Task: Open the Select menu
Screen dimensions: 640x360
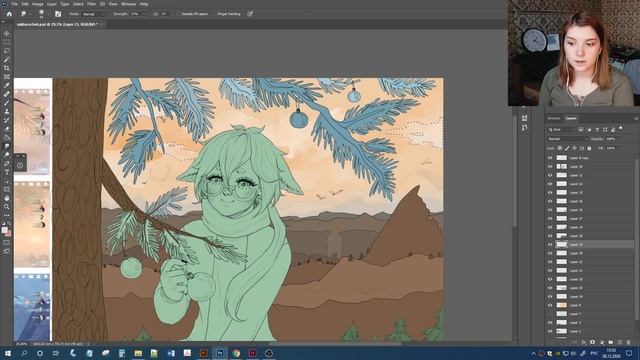Action: click(78, 4)
